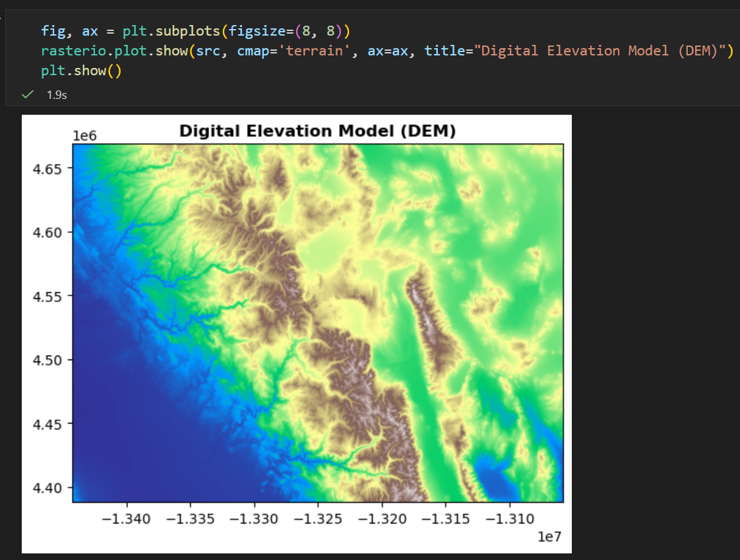Click the 4.65 y-axis tick label
Image resolution: width=740 pixels, height=560 pixels.
point(47,169)
